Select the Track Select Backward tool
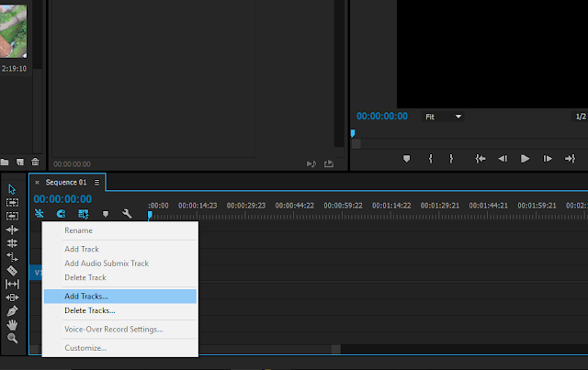The image size is (588, 370). coord(12,216)
